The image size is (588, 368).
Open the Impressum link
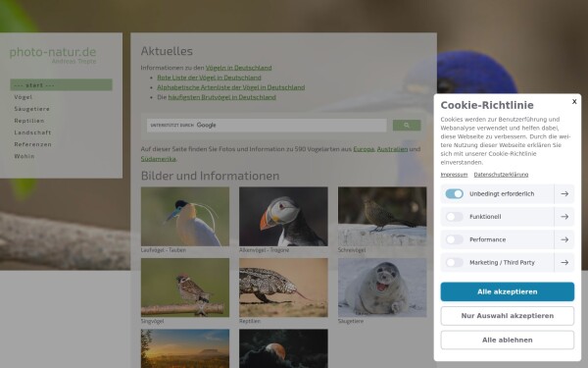coord(454,175)
